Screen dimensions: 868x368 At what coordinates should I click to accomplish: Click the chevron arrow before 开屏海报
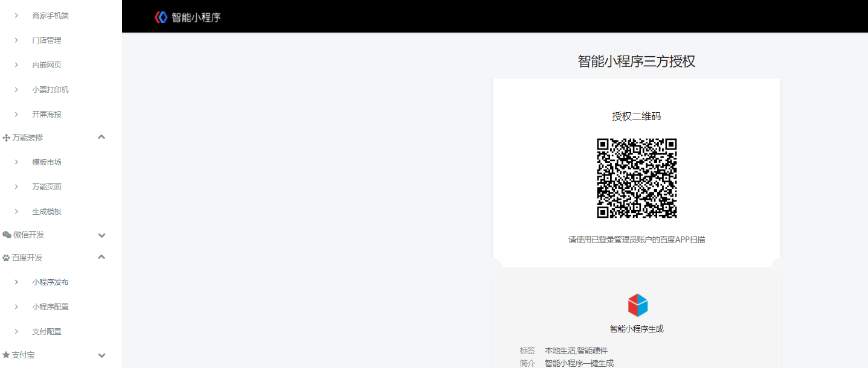coord(16,114)
